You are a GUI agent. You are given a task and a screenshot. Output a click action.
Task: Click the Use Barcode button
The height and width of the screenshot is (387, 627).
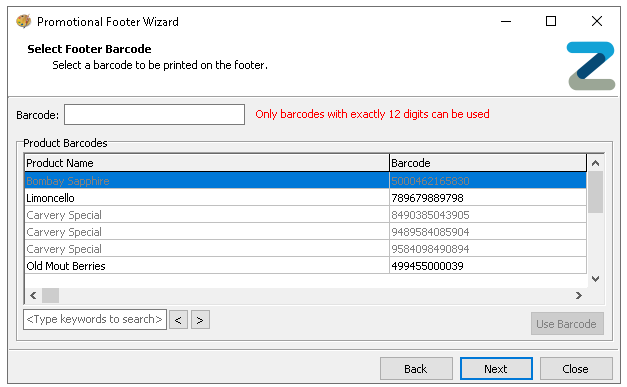point(567,324)
